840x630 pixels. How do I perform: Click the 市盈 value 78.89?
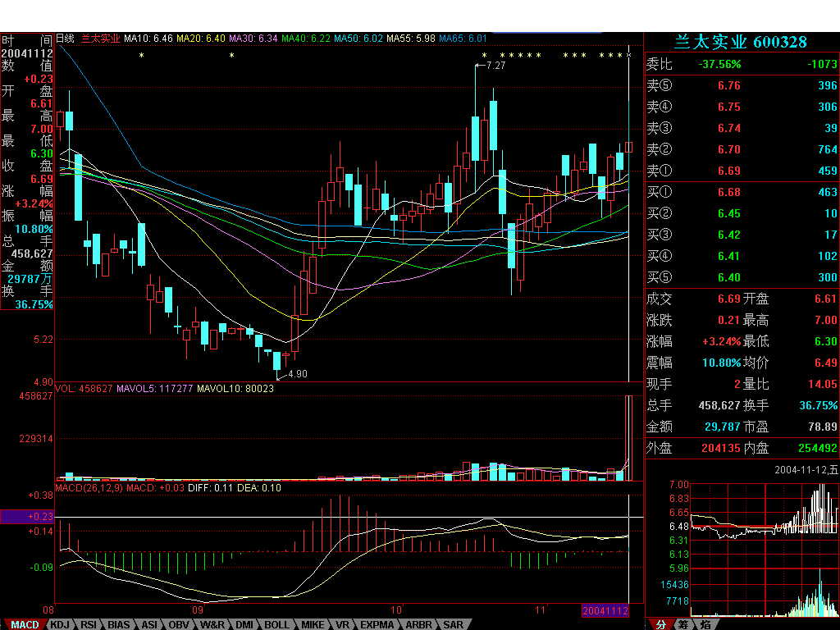(822, 427)
